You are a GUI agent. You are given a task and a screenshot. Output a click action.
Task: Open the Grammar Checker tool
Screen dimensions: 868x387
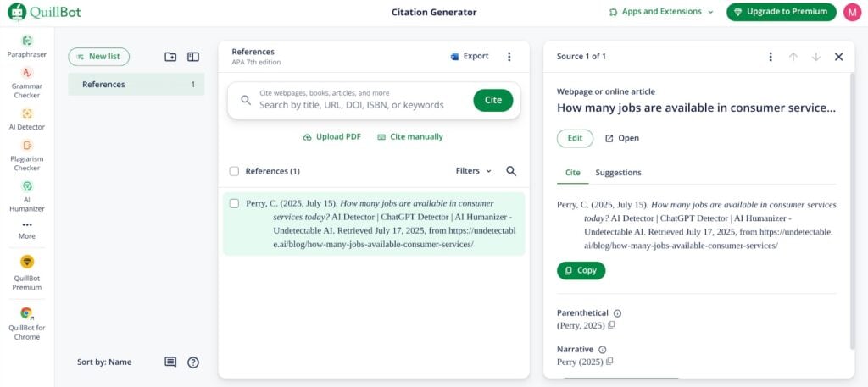[x=26, y=83]
